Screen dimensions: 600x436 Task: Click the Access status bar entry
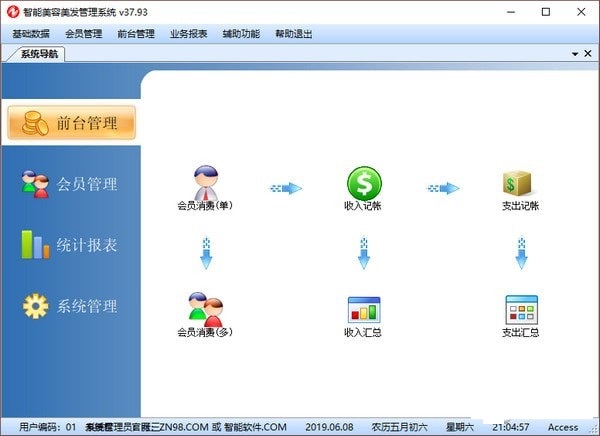(563, 427)
